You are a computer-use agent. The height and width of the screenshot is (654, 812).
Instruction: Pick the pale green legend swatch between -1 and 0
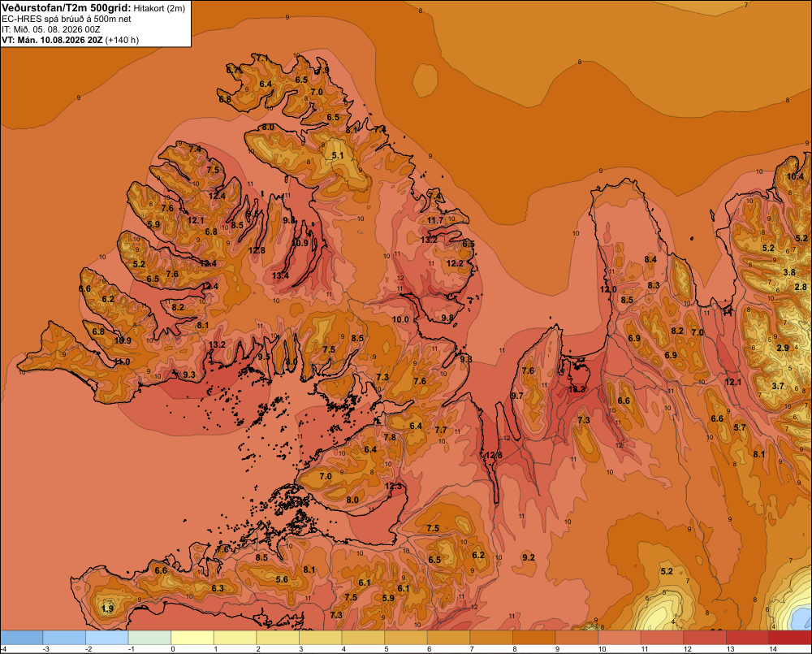[149, 638]
